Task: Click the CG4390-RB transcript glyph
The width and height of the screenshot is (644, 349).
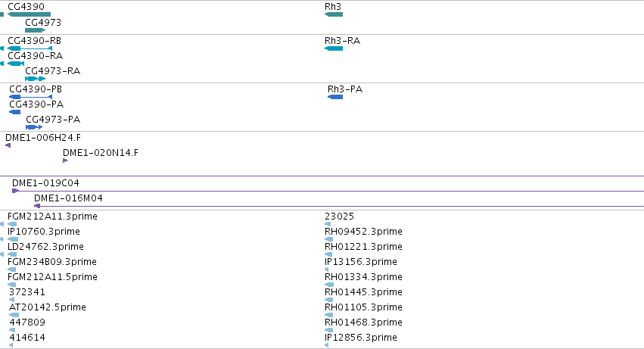Action: pyautogui.click(x=30, y=48)
